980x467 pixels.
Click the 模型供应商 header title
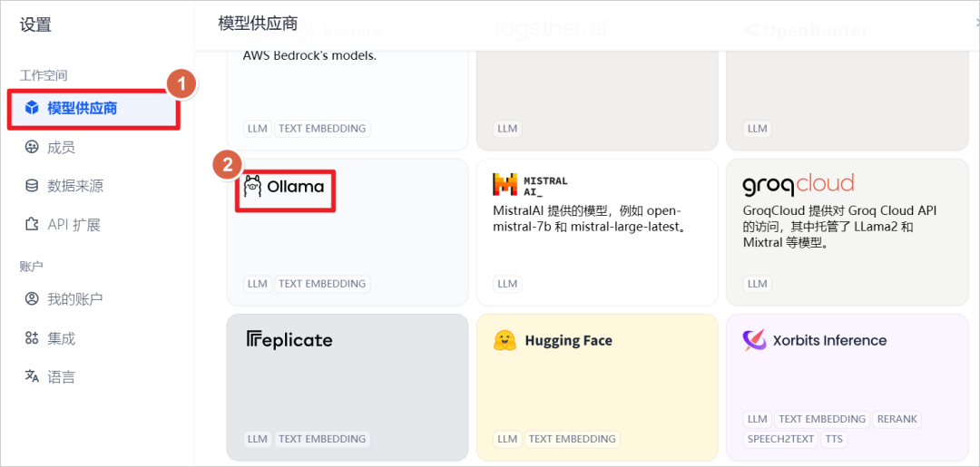click(258, 24)
